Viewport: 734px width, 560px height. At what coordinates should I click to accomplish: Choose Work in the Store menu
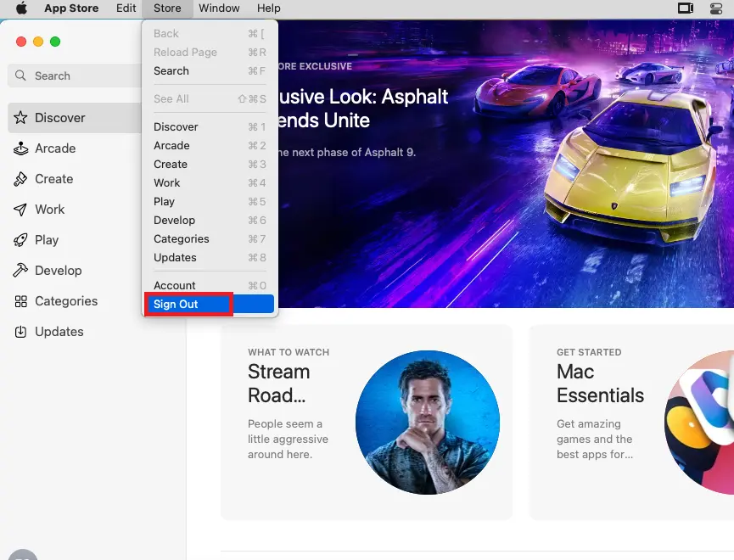(210, 183)
